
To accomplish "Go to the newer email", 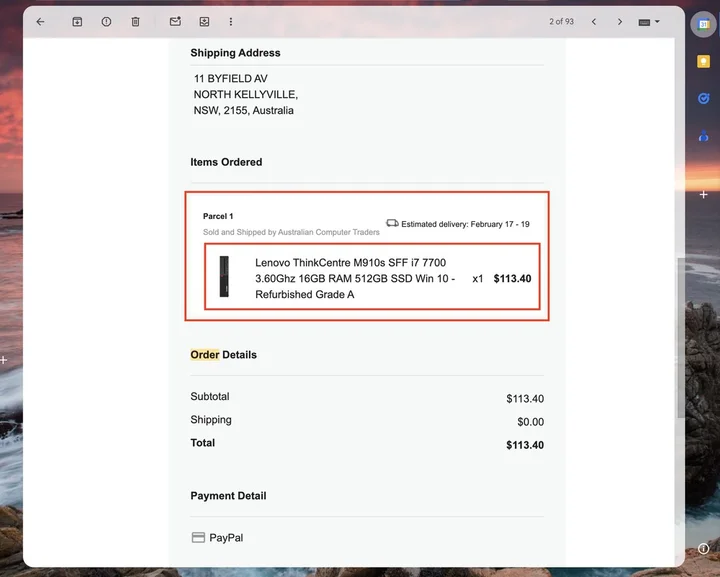I will 594,22.
